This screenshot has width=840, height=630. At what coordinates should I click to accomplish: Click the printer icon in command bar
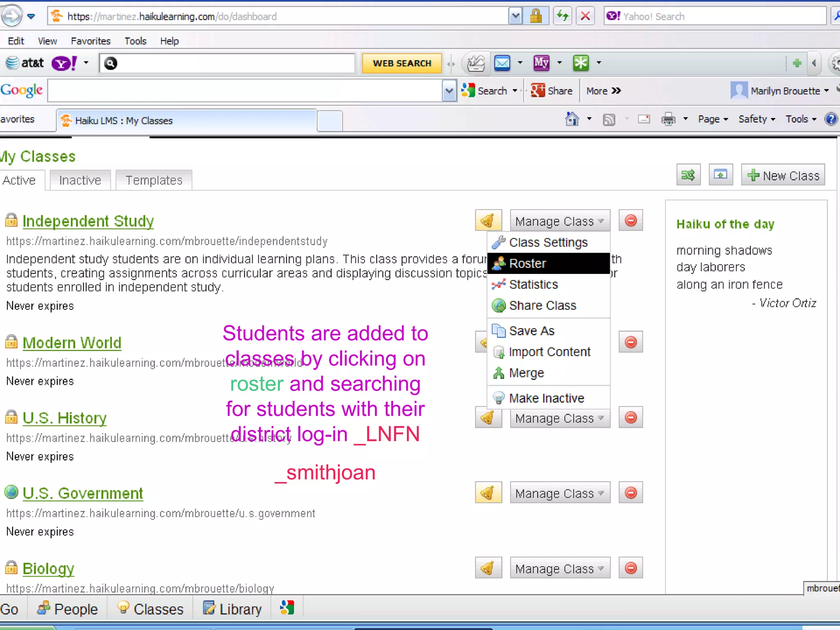tap(668, 119)
